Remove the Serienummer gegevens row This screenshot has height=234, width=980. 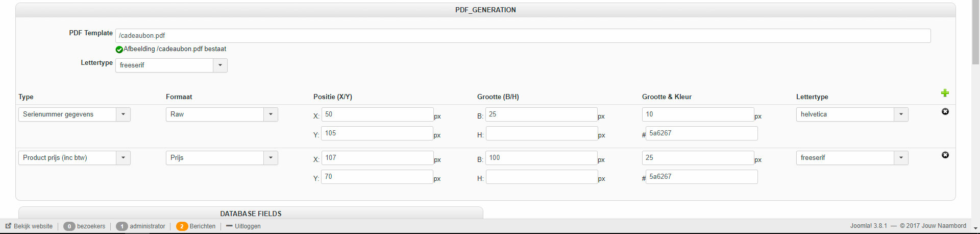945,111
